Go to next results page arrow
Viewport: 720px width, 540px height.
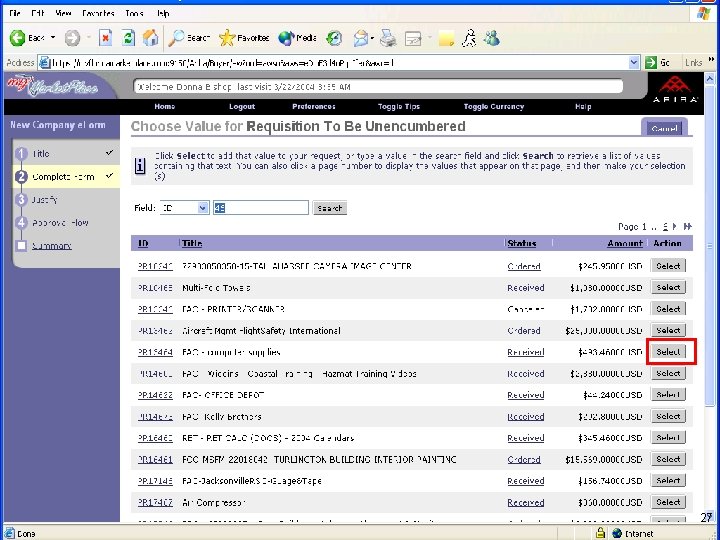coord(675,226)
